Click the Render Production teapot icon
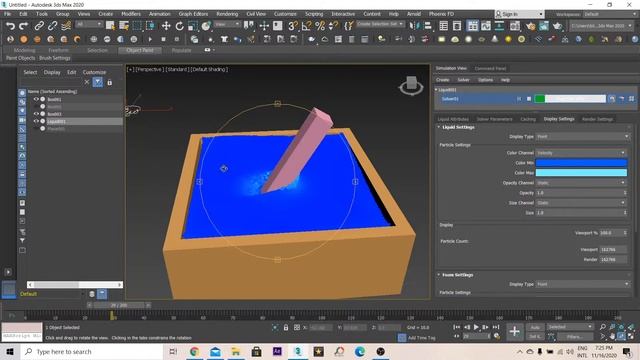Image resolution: width=640 pixels, height=360 pixels. (558, 26)
